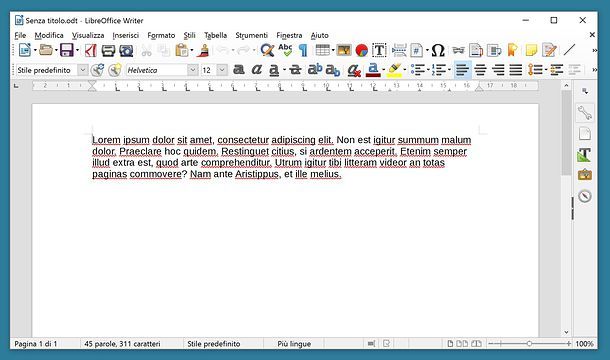Viewport: 610px width, 360px height.
Task: Clear direct formatting with red-X icon
Action: pyautogui.click(x=354, y=70)
